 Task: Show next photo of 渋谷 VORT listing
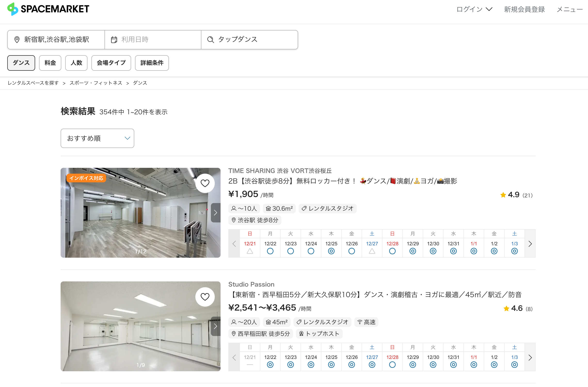point(215,213)
